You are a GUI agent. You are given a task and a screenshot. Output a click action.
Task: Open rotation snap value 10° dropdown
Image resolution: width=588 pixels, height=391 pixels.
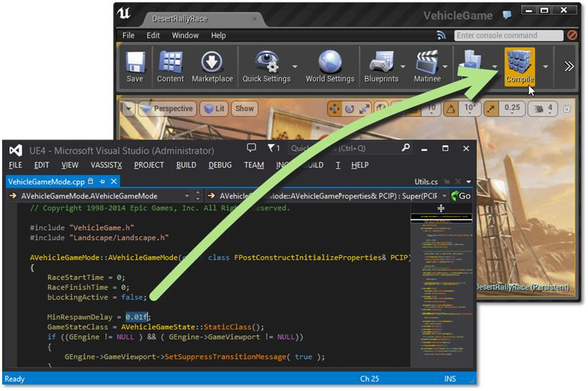click(470, 109)
